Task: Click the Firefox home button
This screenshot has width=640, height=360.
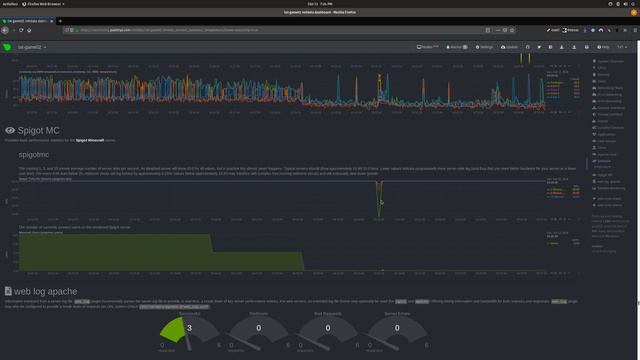Action: point(29,30)
